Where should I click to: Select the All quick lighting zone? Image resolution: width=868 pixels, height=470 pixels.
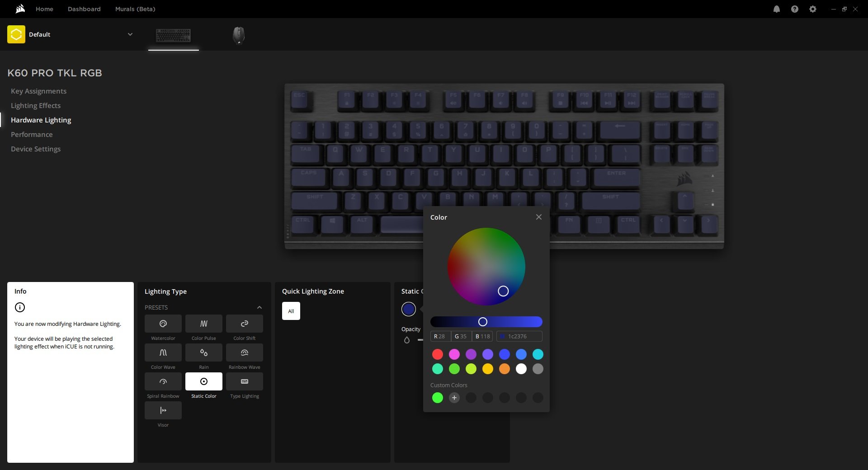[x=291, y=311]
